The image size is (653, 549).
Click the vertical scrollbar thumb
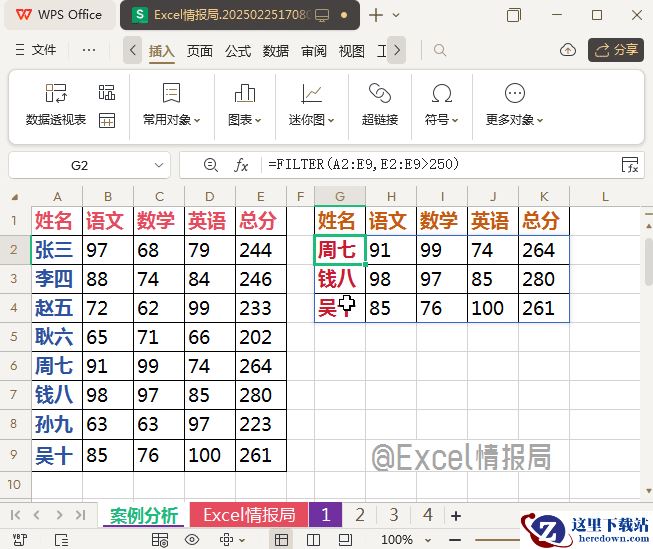click(x=649, y=262)
